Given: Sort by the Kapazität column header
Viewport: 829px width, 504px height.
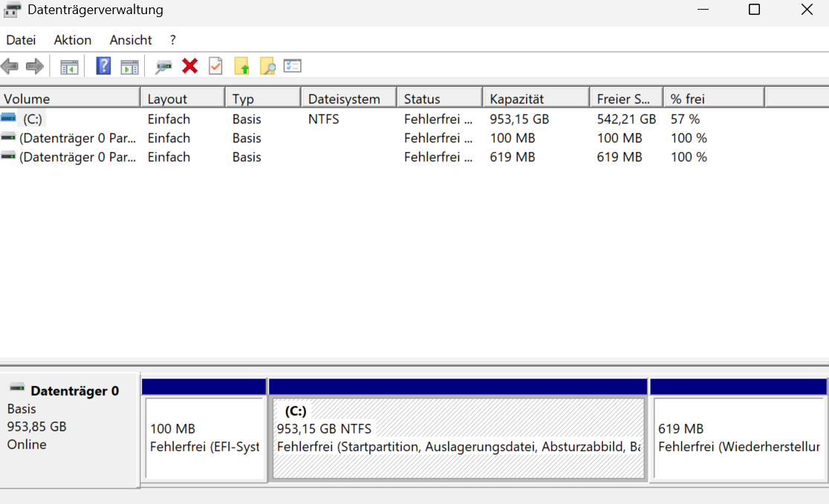Looking at the screenshot, I should coord(536,98).
